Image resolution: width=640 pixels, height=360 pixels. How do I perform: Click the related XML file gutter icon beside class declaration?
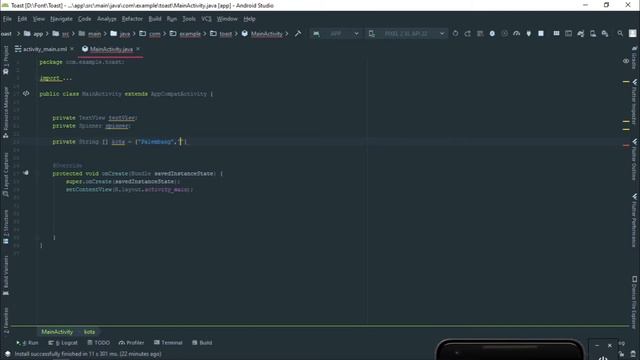coord(26,93)
